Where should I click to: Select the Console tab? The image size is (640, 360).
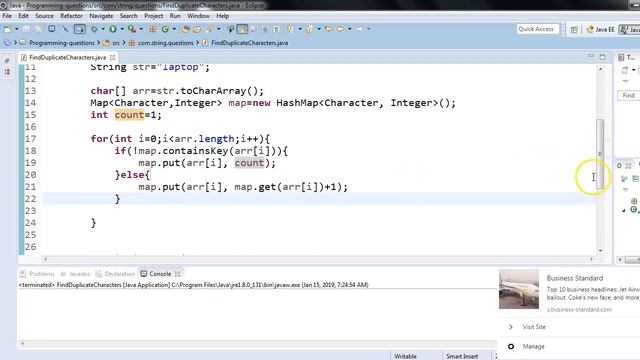(x=160, y=274)
